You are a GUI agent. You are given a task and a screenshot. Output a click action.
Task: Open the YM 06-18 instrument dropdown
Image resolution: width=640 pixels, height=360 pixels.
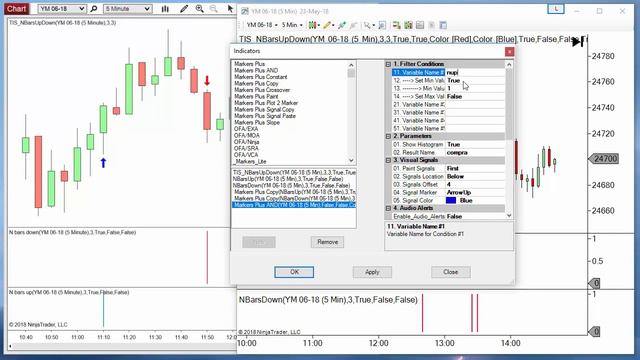[x=62, y=9]
